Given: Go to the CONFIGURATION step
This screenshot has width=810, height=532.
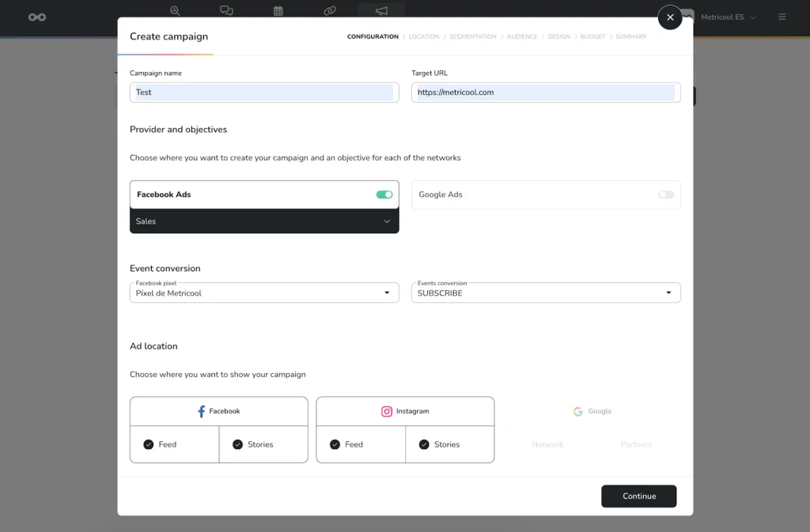Looking at the screenshot, I should pos(373,36).
